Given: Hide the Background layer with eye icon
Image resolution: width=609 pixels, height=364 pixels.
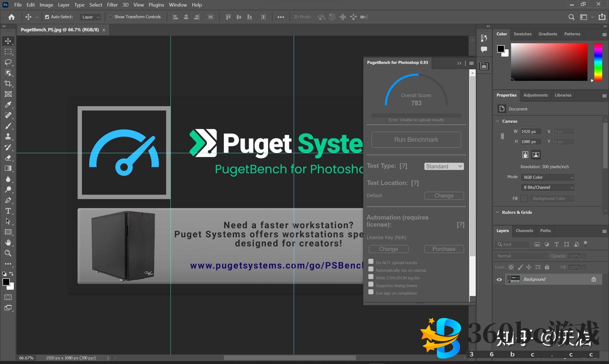Looking at the screenshot, I should pos(499,279).
